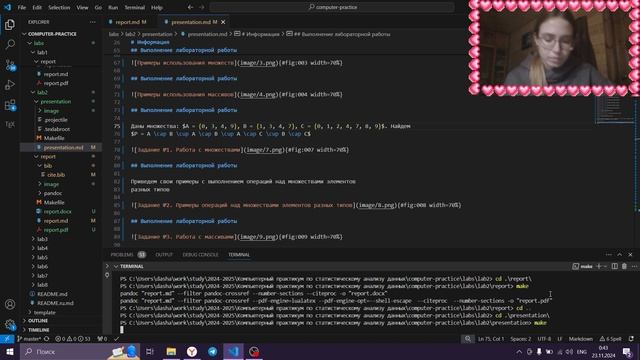Screen dimensions: 640x360
Task: Split the terminal pane
Action: pyautogui.click(x=615, y=266)
